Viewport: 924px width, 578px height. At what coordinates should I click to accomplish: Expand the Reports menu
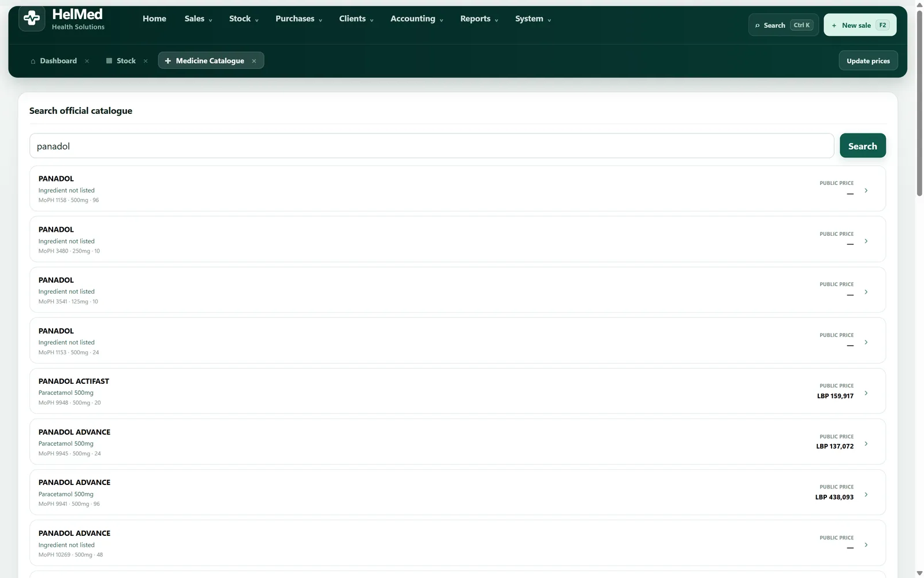coord(479,18)
